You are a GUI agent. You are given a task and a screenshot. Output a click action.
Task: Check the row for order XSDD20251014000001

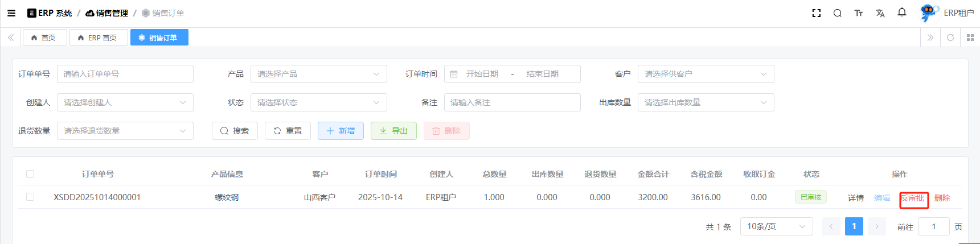coord(30,197)
